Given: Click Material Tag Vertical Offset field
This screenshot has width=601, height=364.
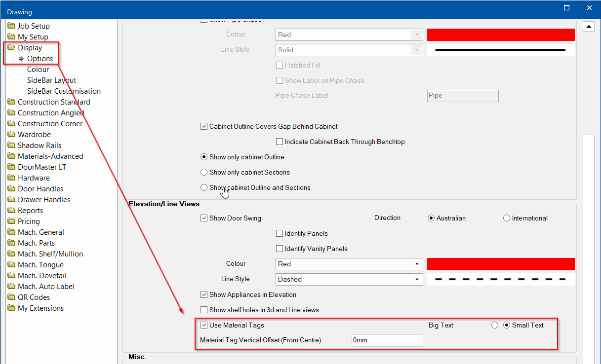Looking at the screenshot, I should 387,340.
